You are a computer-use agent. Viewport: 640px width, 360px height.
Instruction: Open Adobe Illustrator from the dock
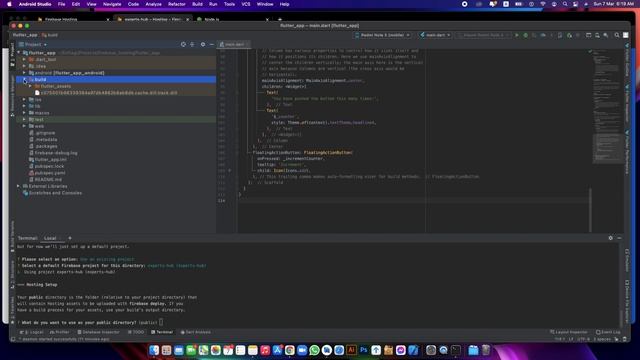tap(351, 350)
